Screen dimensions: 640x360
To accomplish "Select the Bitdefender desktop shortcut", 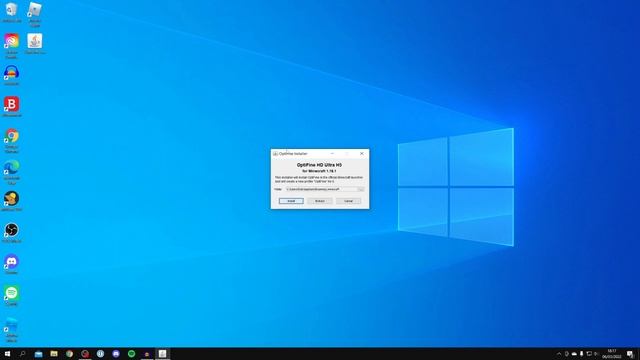I will 11,107.
